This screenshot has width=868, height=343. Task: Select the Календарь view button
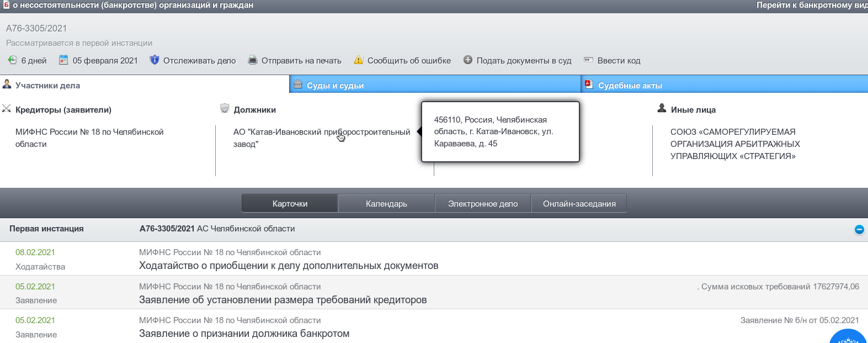coord(386,204)
